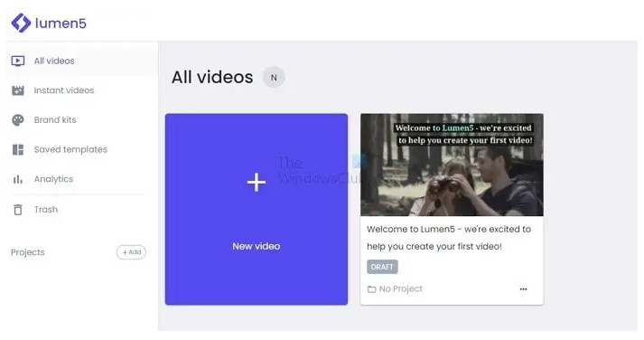Click the Analytics bar chart icon

pyautogui.click(x=18, y=179)
